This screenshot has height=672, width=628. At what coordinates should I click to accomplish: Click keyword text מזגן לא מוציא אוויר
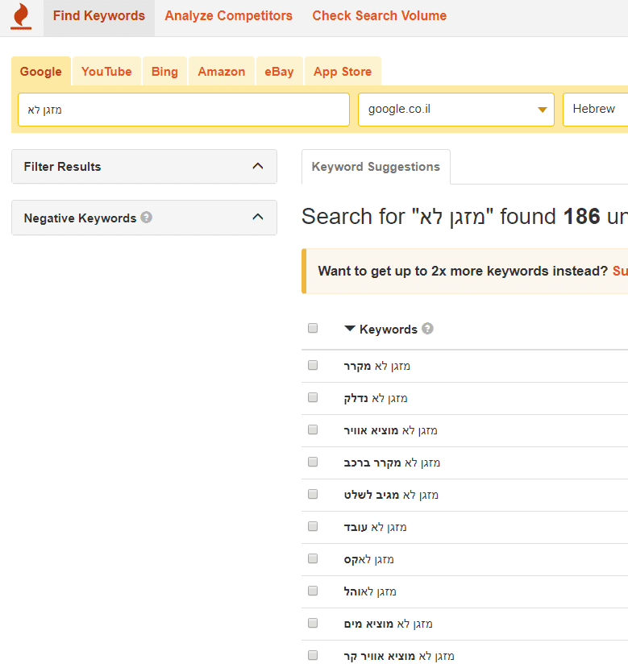click(390, 430)
